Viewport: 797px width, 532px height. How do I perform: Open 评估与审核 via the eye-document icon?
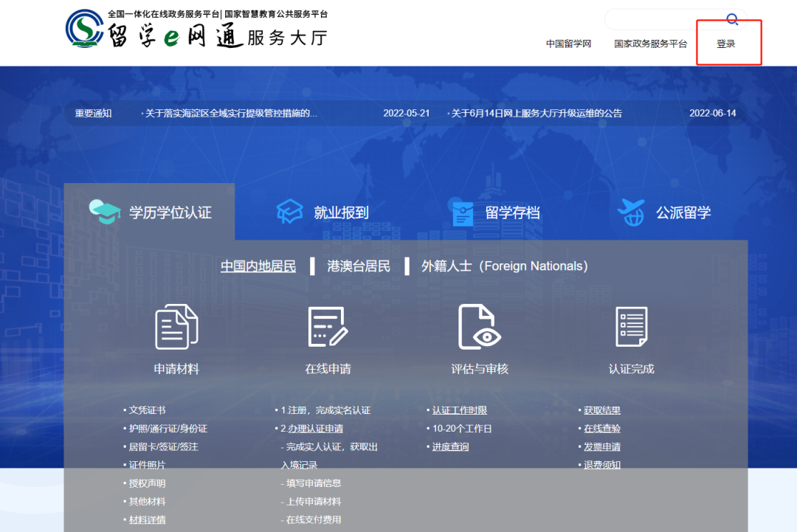click(x=478, y=325)
